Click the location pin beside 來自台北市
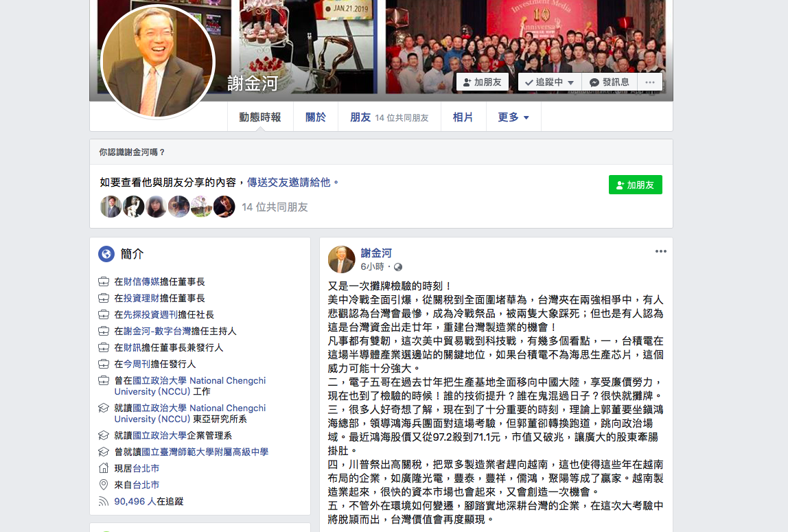 click(x=102, y=485)
